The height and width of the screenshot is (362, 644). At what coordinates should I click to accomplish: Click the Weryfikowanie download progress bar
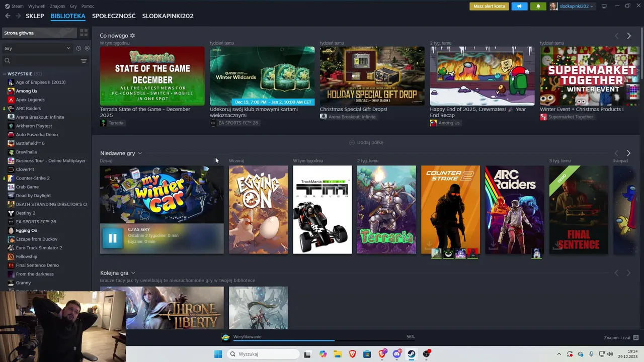(324, 340)
